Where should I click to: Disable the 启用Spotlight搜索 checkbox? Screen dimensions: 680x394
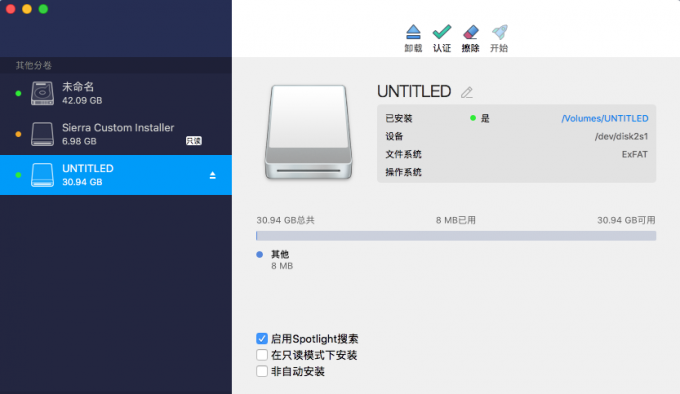coord(262,339)
